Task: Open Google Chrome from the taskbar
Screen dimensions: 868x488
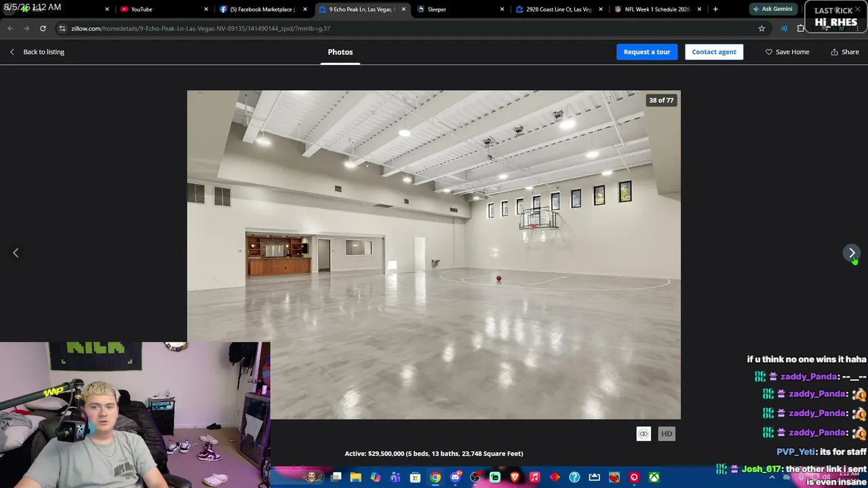Action: [435, 478]
